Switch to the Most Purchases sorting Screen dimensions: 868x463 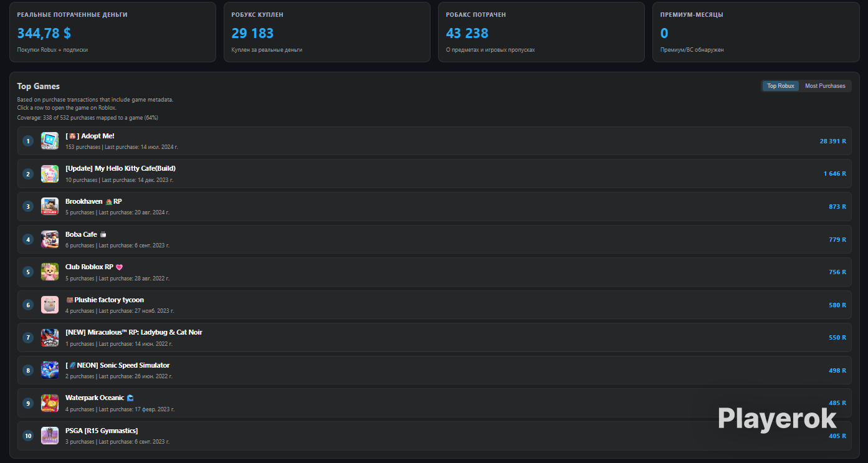[825, 86]
